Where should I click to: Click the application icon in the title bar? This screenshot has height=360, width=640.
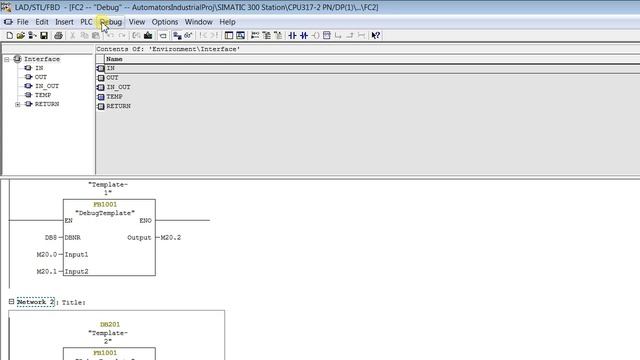point(6,7)
